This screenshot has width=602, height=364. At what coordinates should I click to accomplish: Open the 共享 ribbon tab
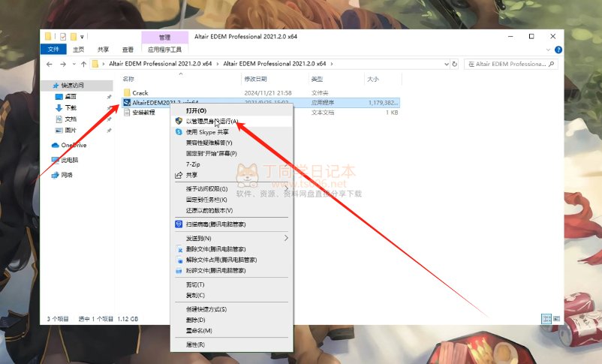tap(103, 50)
